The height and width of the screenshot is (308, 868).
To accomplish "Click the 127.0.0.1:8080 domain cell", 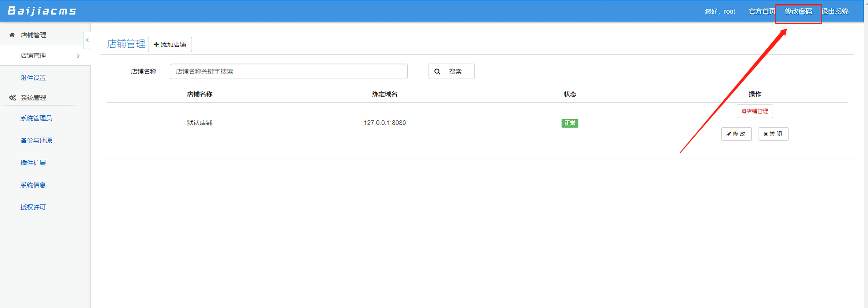I will pyautogui.click(x=385, y=123).
